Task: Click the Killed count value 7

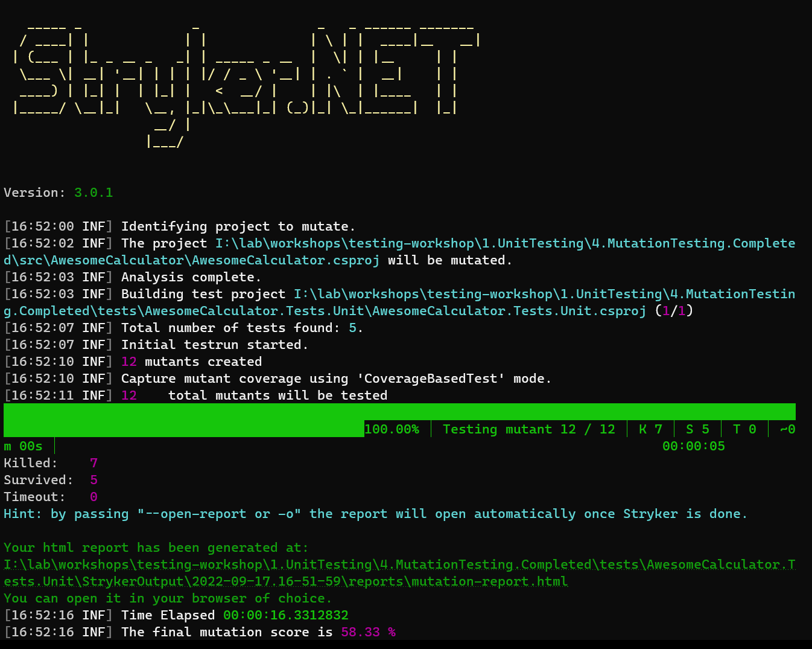Action: pos(94,463)
